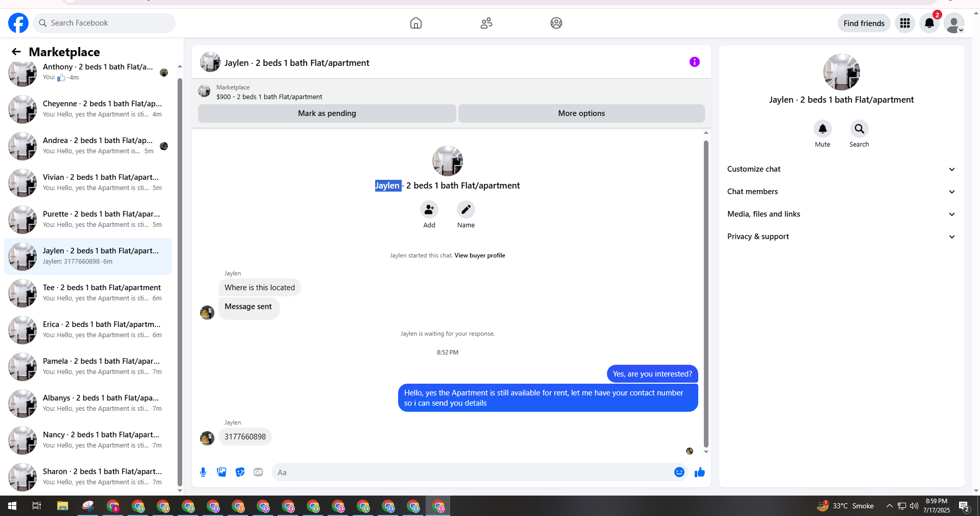Open Pamela's conversation in the list
Image resolution: width=980 pixels, height=516 pixels.
point(88,366)
